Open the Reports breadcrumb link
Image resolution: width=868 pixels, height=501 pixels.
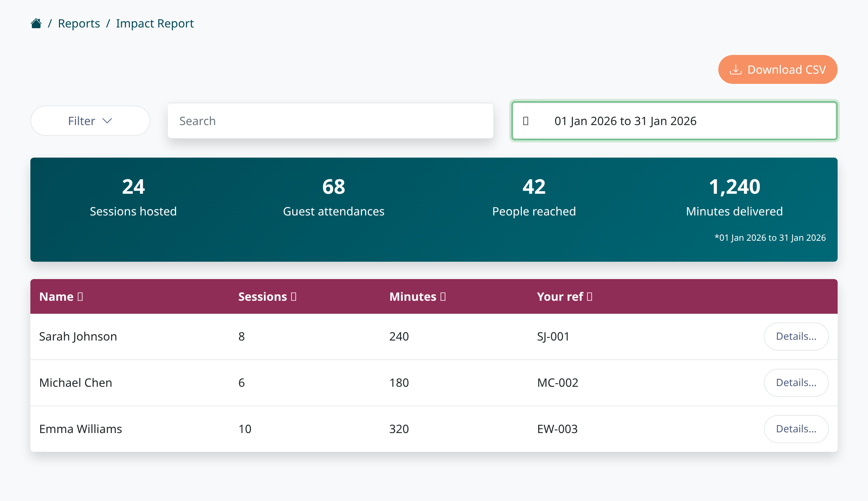79,23
